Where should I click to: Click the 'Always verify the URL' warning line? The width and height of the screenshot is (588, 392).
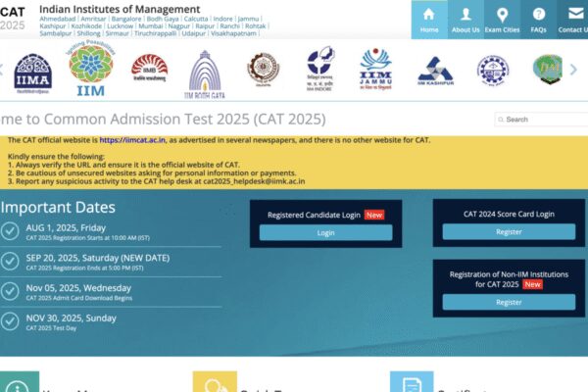click(123, 165)
